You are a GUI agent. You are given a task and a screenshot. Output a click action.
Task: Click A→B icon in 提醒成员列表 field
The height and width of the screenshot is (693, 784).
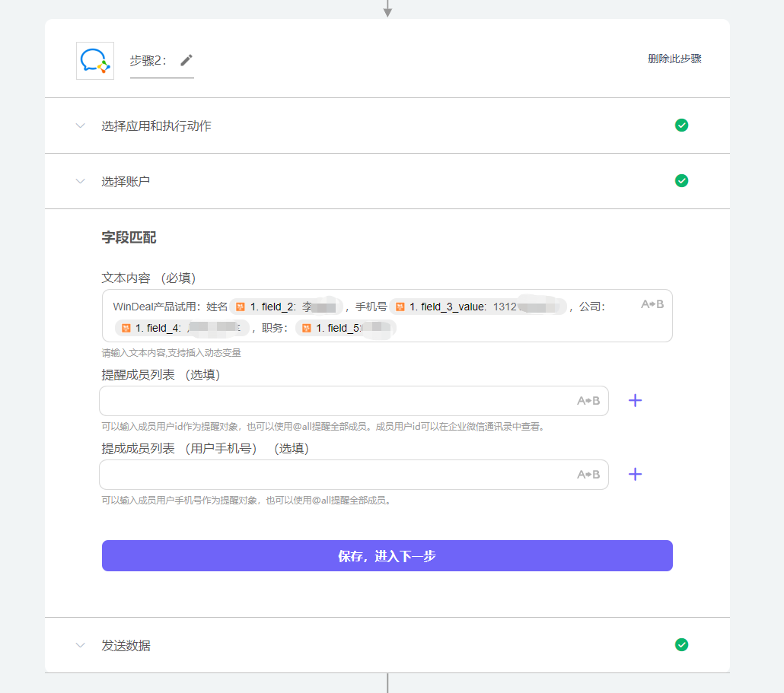588,401
